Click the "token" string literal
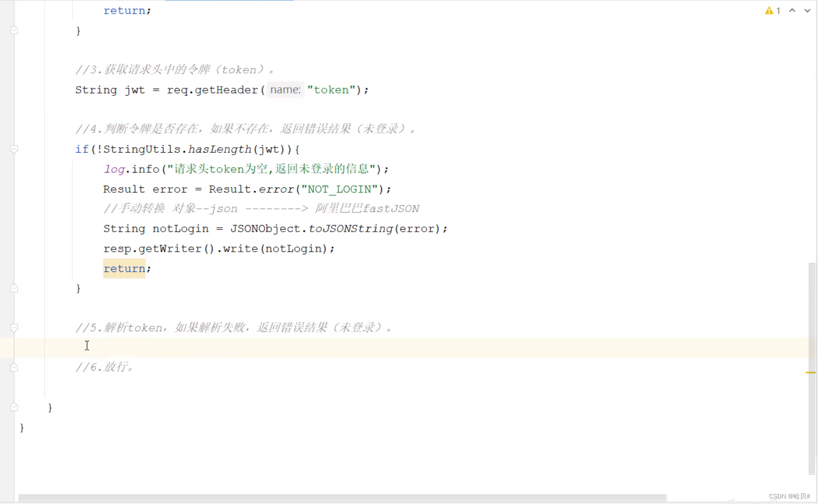Viewport: 818px width, 504px height. pos(331,90)
